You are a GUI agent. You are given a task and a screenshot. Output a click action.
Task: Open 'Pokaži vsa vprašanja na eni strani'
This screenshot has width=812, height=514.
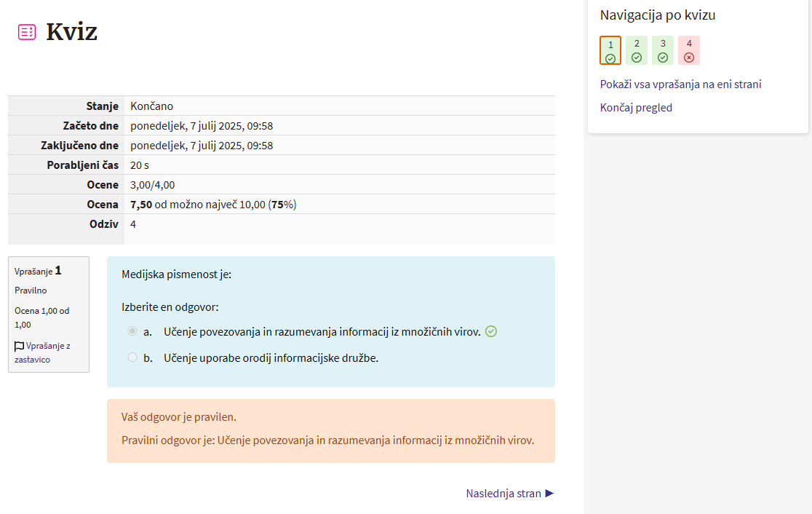tap(680, 84)
